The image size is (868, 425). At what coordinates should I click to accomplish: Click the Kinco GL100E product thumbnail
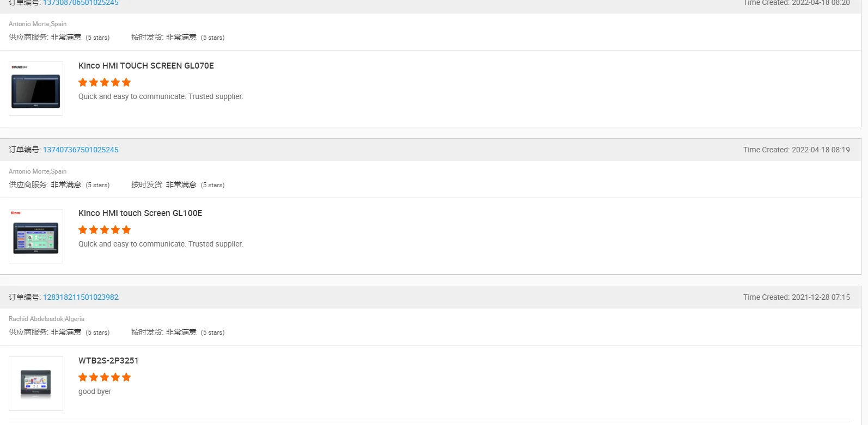coord(36,236)
